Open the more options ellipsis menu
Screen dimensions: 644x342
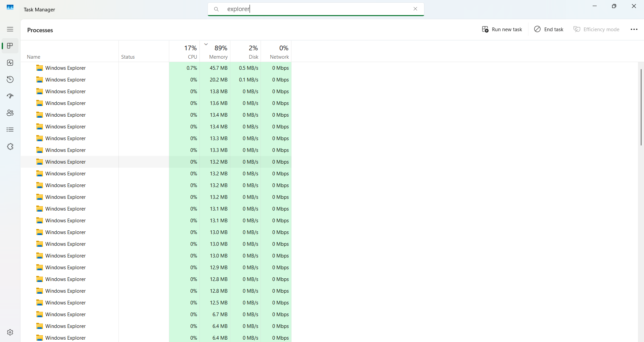click(x=634, y=30)
